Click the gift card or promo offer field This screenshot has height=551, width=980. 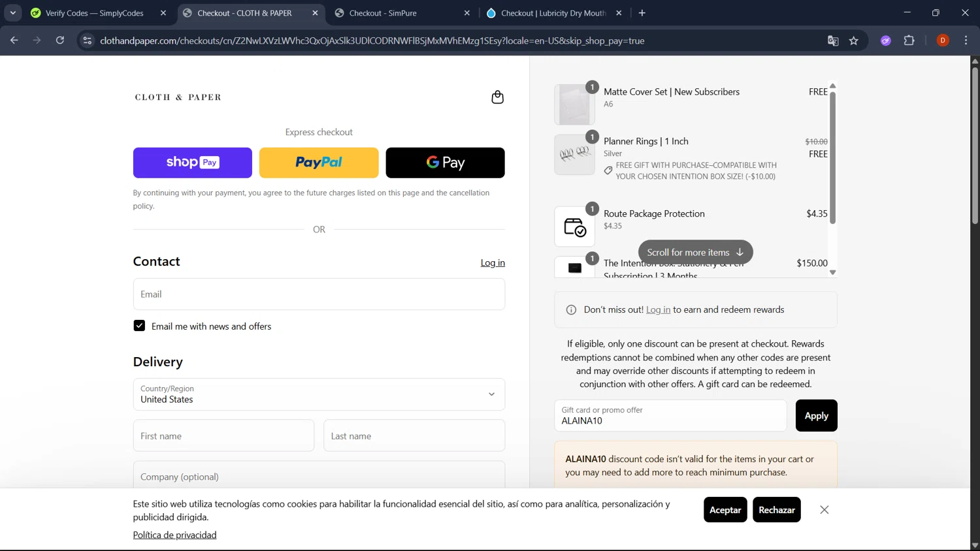pyautogui.click(x=670, y=416)
